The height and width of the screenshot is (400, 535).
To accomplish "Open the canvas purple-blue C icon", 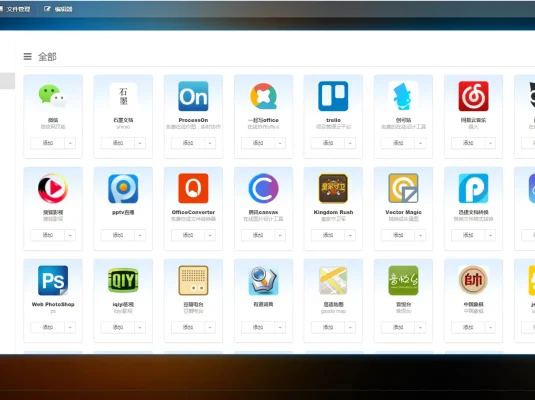I will [263, 188].
